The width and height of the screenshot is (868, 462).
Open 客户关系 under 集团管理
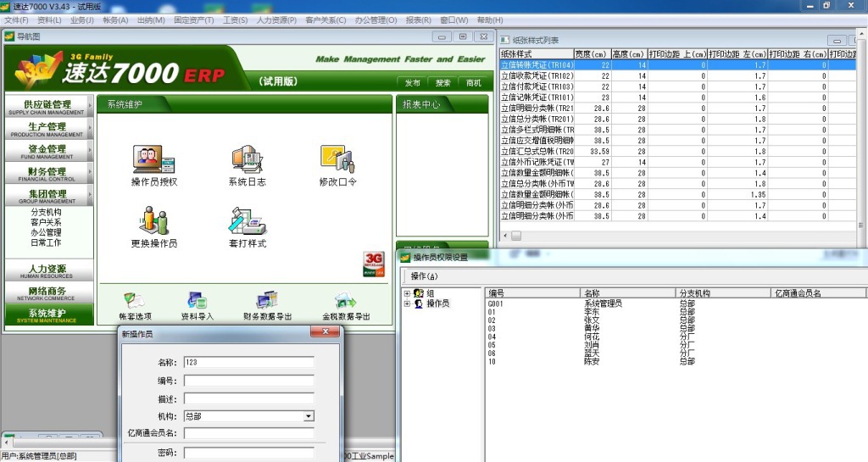coord(46,222)
